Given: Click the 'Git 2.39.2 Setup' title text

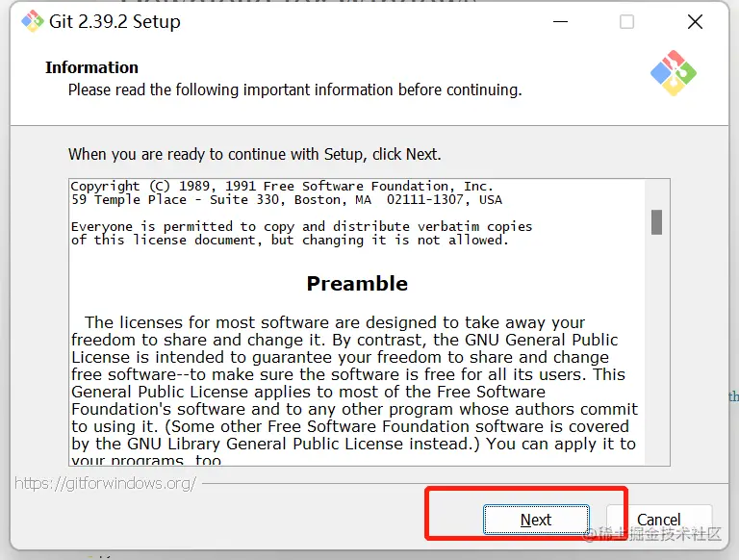Looking at the screenshot, I should (115, 22).
